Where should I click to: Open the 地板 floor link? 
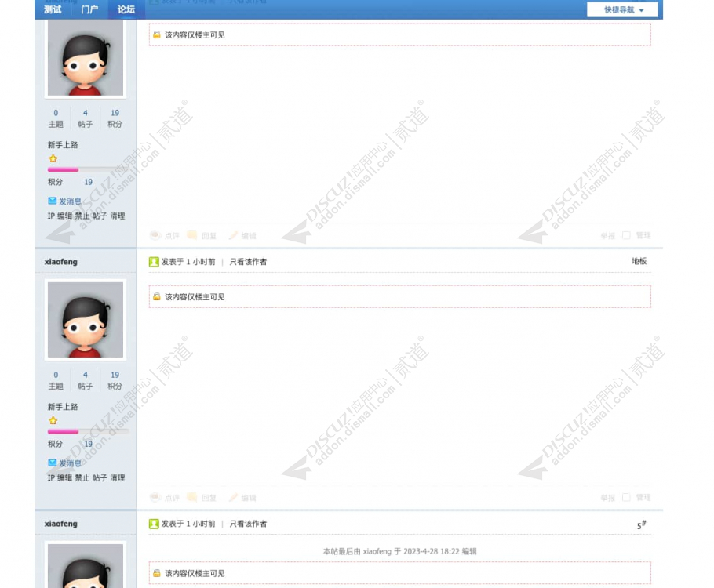coord(639,261)
